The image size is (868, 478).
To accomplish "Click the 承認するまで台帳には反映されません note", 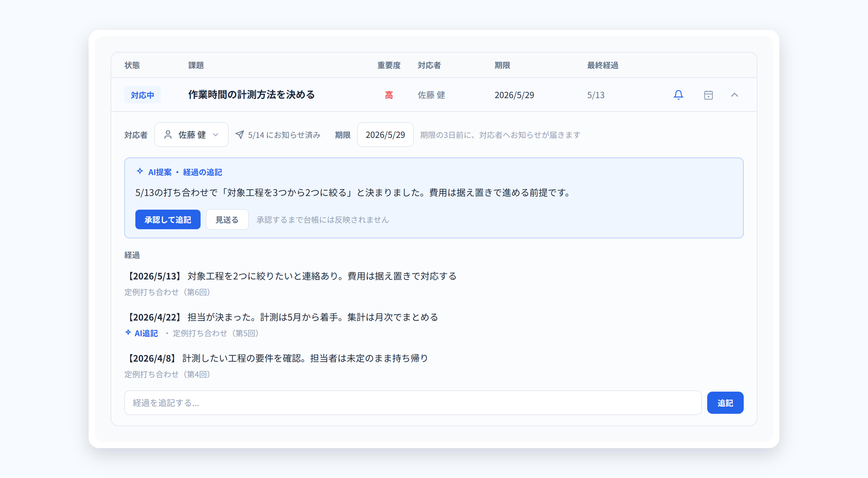I will [x=323, y=220].
